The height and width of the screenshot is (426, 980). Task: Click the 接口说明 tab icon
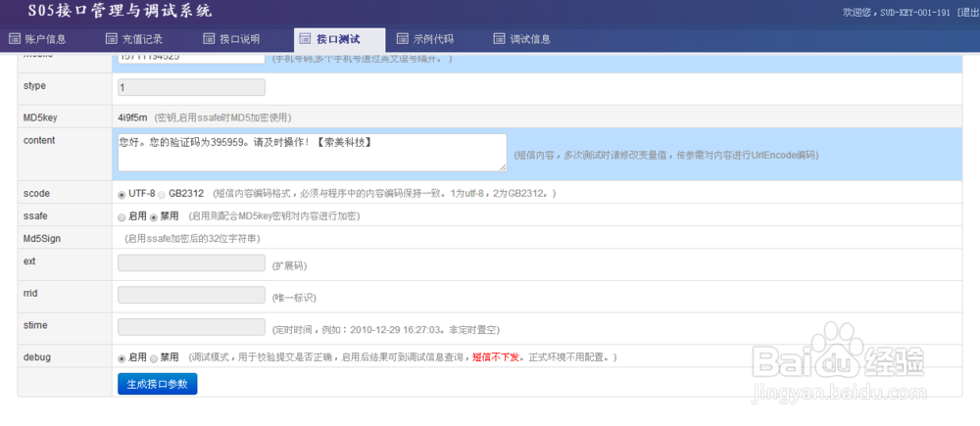[209, 39]
